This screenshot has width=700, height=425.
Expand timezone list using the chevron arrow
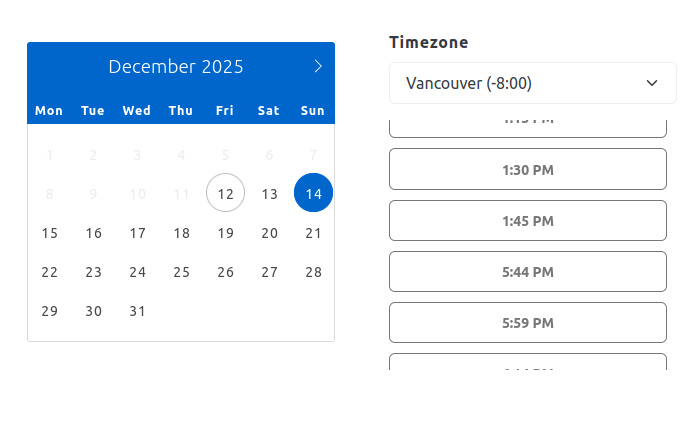653,83
